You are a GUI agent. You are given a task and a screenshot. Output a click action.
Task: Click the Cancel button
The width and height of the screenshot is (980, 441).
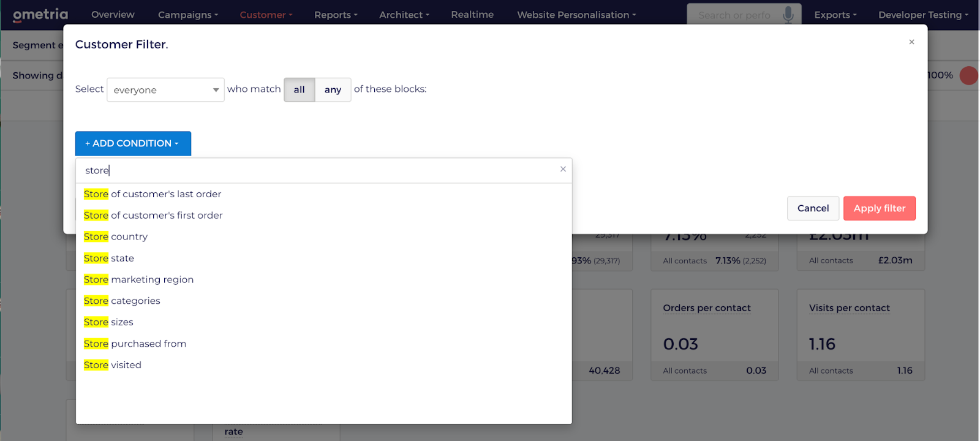[813, 208]
